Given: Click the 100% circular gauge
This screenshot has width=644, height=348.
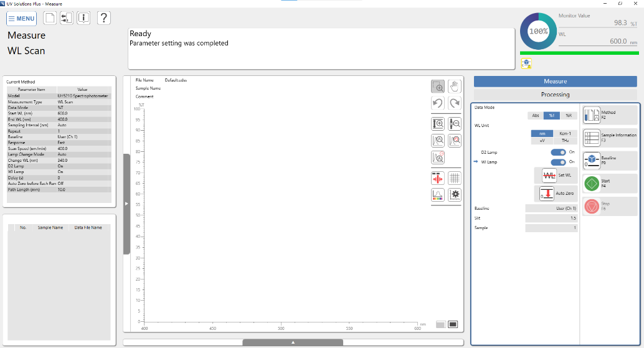Looking at the screenshot, I should coord(539,31).
